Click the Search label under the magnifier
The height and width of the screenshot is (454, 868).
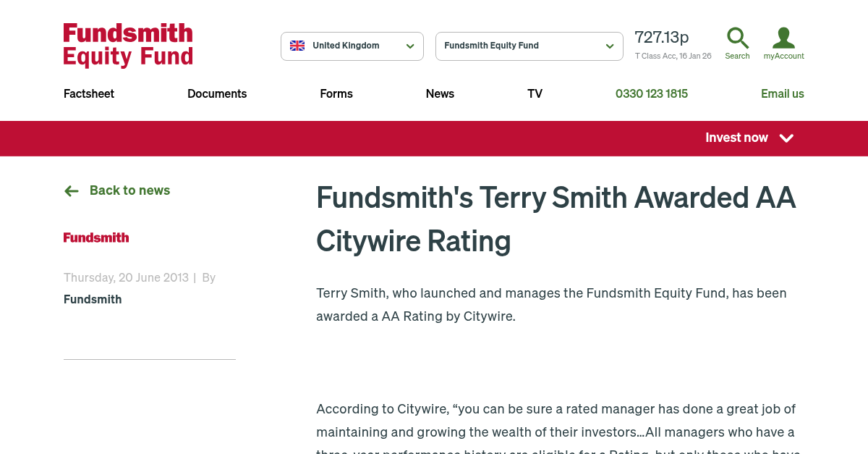point(737,56)
